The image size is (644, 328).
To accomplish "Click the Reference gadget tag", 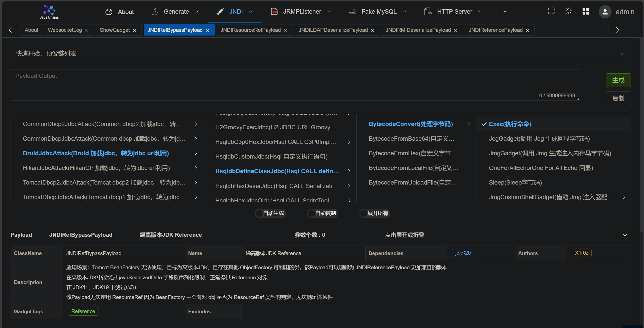I will point(83,311).
